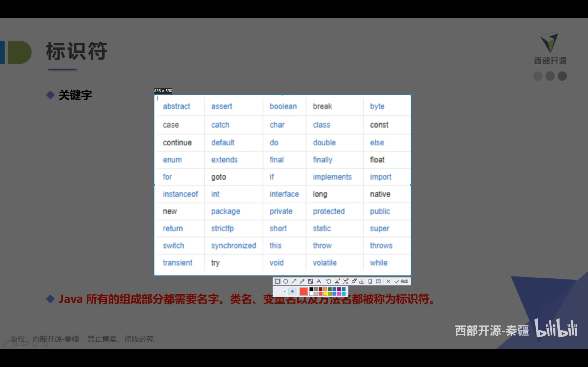
Task: Cancel the screenshot with X
Action: [388, 281]
